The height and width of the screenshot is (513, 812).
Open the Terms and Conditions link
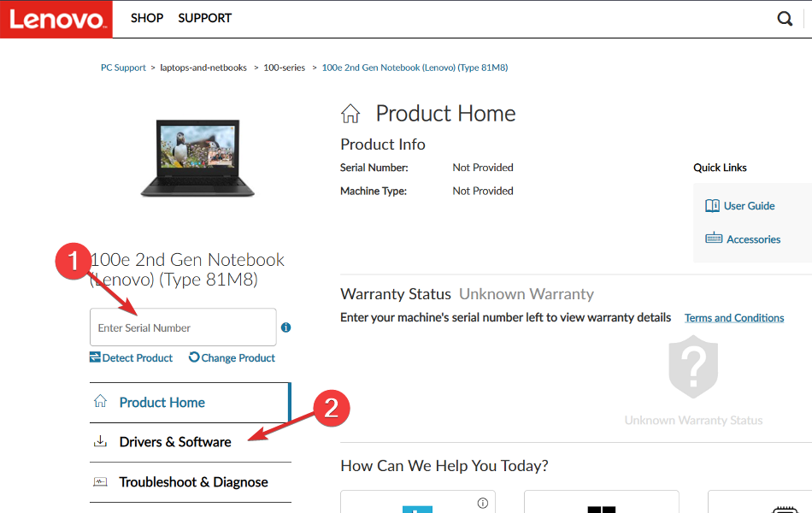click(733, 317)
